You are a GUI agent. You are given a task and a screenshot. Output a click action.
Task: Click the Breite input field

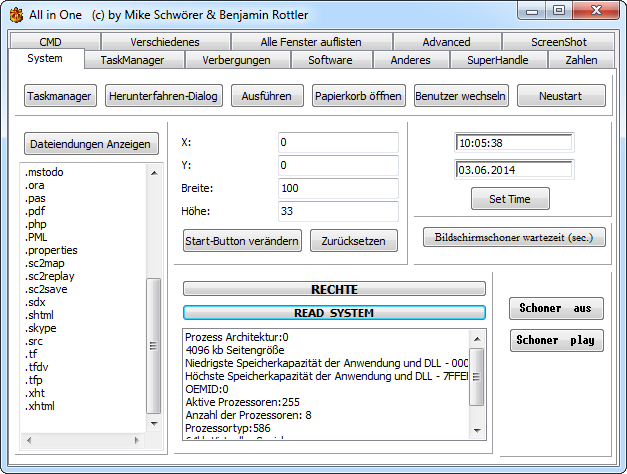[x=338, y=188]
